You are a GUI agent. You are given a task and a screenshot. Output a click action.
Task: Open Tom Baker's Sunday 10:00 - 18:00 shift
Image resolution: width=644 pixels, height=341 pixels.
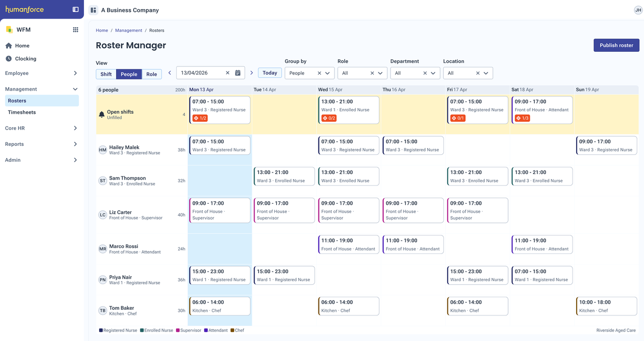pyautogui.click(x=606, y=306)
